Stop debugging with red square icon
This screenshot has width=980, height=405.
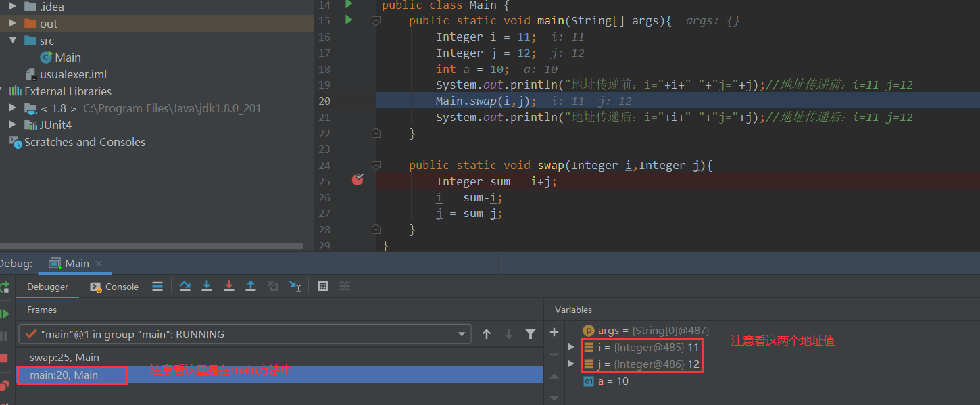pyautogui.click(x=4, y=358)
